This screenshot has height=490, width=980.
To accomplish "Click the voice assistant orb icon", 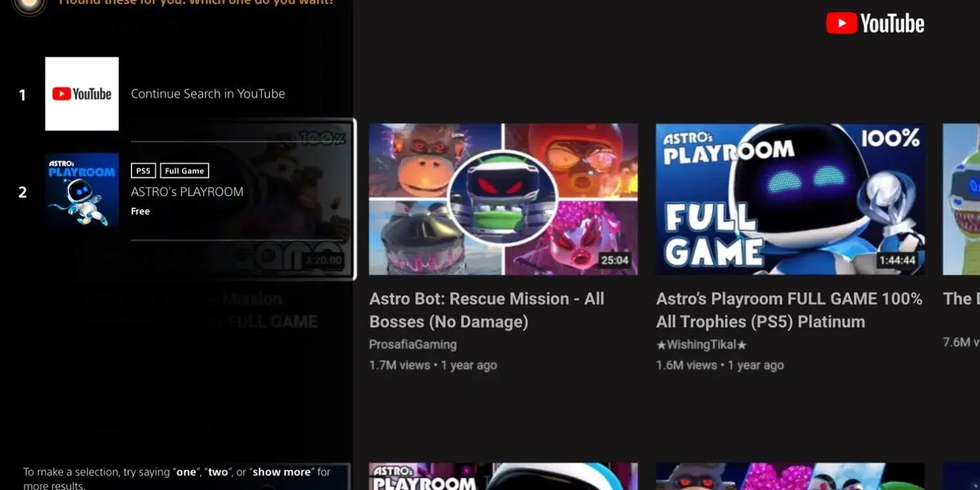I will click(29, 5).
